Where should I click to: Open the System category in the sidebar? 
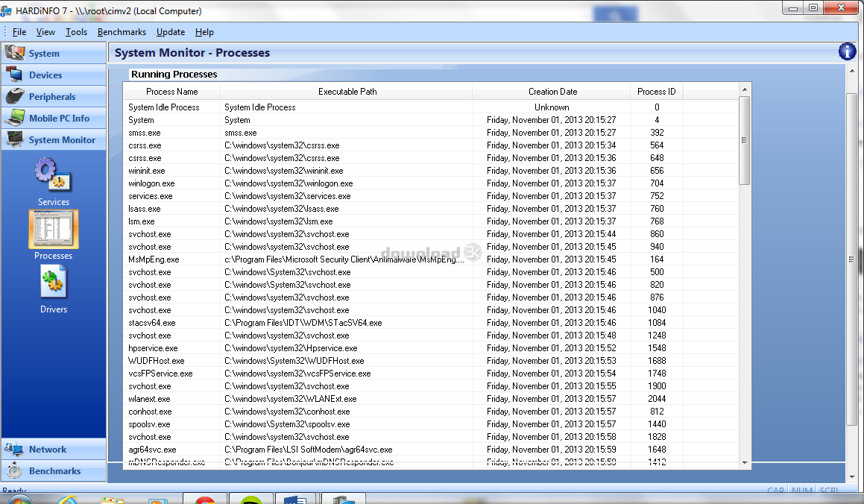[54, 54]
